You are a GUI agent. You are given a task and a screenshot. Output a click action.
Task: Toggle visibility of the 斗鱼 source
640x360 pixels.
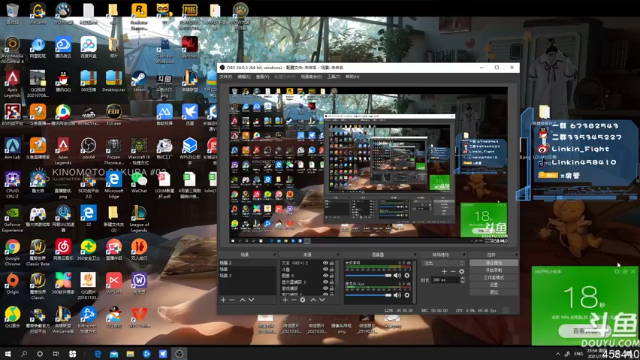(x=325, y=269)
